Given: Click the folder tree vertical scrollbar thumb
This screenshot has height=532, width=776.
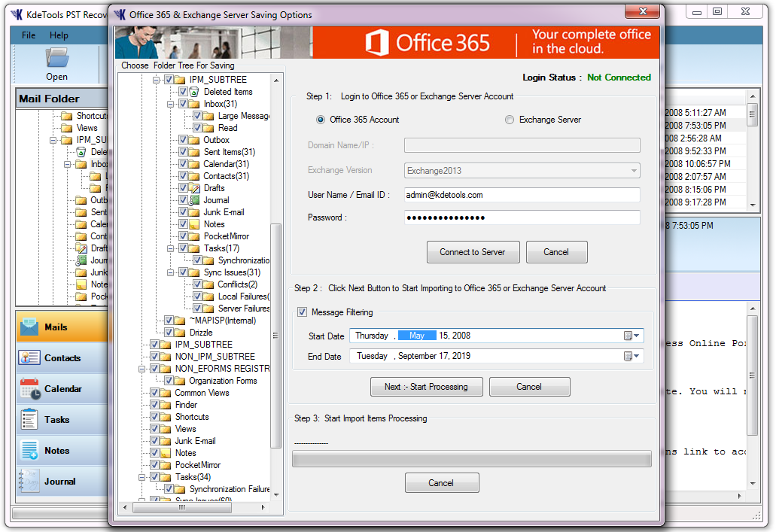Looking at the screenshot, I should click(276, 336).
